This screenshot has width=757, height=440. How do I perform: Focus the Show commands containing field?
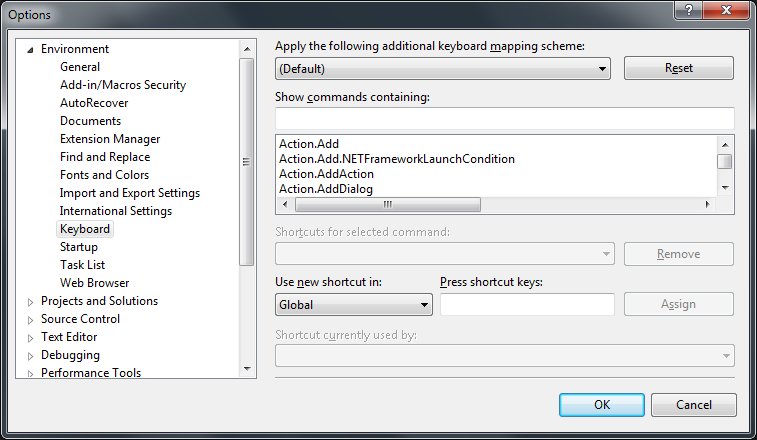pyautogui.click(x=504, y=119)
